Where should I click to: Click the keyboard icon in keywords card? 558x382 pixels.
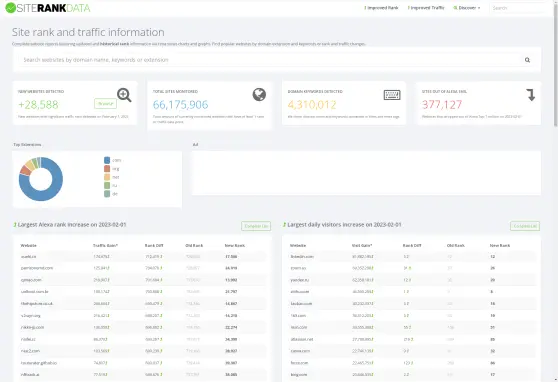pos(392,95)
